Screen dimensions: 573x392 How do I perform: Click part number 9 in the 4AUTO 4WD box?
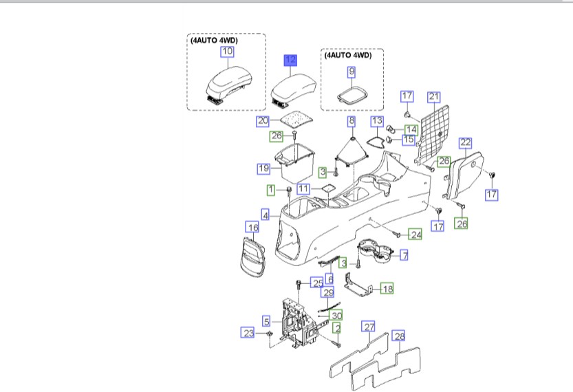pyautogui.click(x=352, y=72)
